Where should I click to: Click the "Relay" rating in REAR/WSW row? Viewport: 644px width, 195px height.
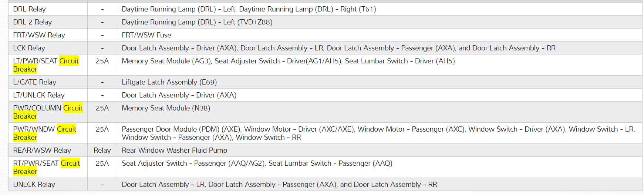pyautogui.click(x=102, y=151)
